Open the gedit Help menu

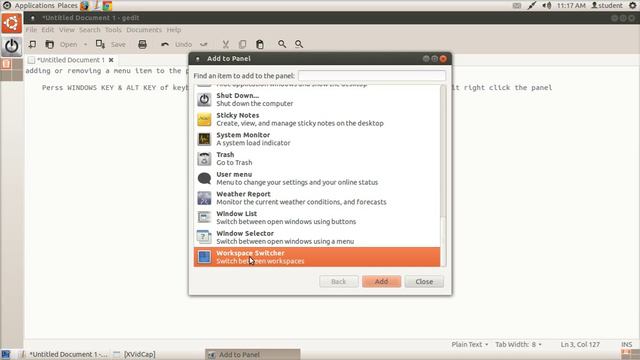pos(173,30)
